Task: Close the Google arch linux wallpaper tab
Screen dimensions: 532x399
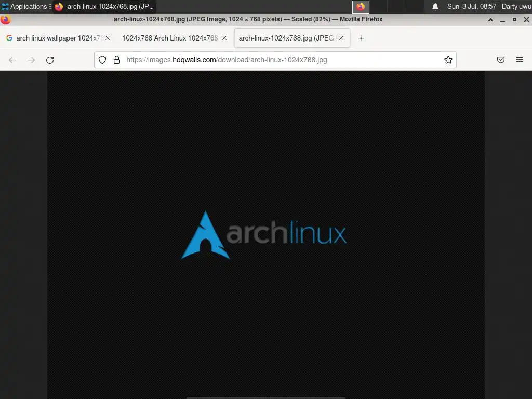Action: (107, 38)
